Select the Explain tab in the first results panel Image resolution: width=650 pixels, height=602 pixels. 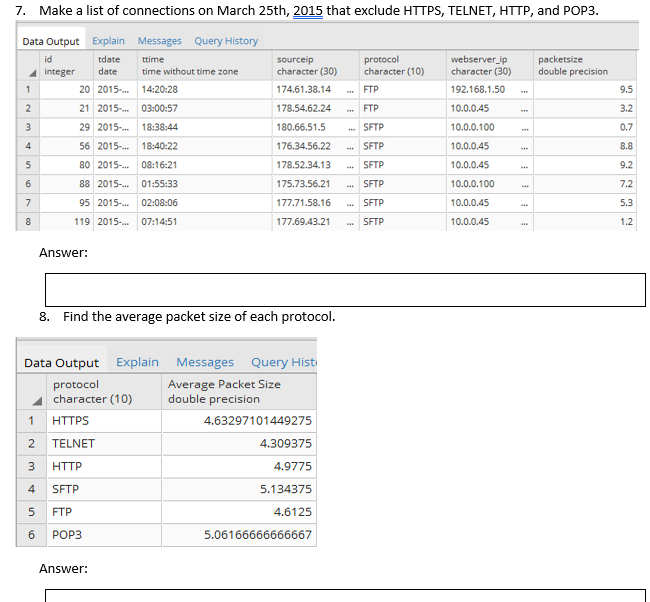108,41
